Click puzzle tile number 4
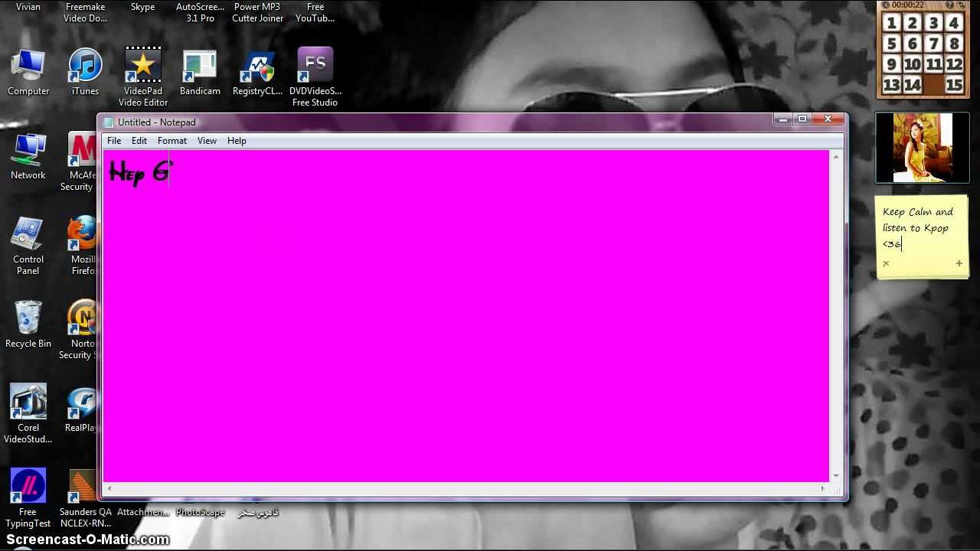The width and height of the screenshot is (980, 551). click(x=954, y=23)
